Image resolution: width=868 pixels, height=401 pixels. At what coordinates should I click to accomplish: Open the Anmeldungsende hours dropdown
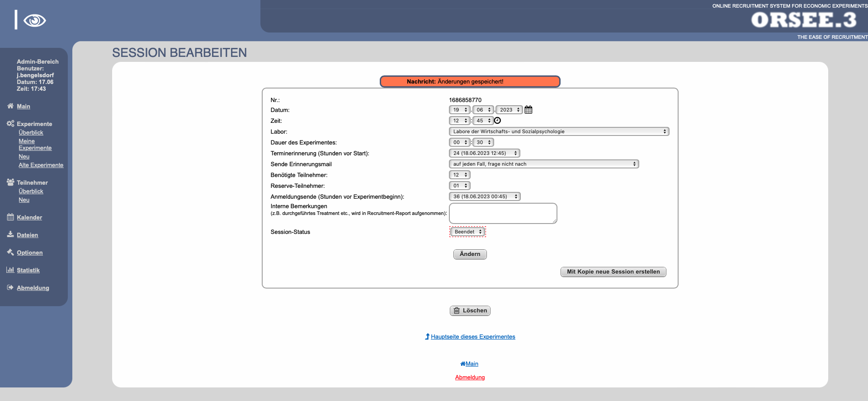pyautogui.click(x=484, y=196)
